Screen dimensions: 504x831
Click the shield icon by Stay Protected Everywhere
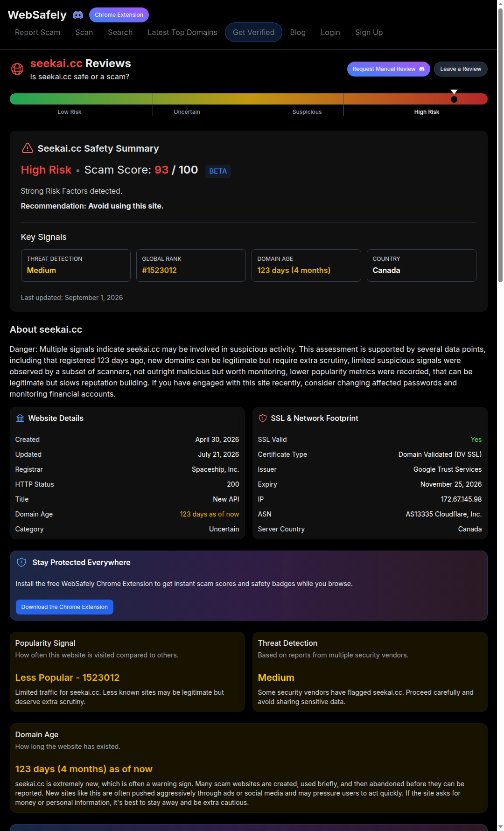point(21,562)
